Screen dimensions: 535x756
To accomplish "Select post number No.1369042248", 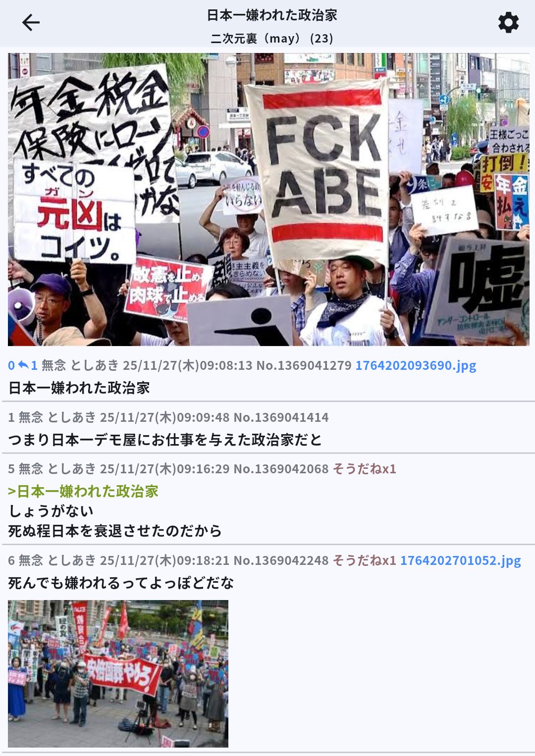I will coord(281,560).
